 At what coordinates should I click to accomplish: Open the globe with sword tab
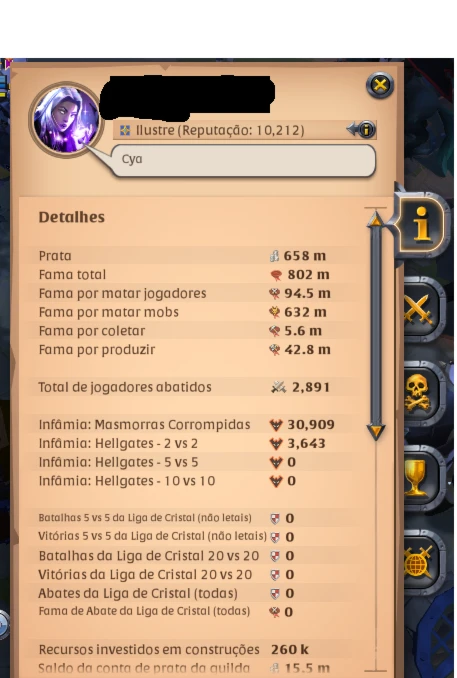pos(424,562)
